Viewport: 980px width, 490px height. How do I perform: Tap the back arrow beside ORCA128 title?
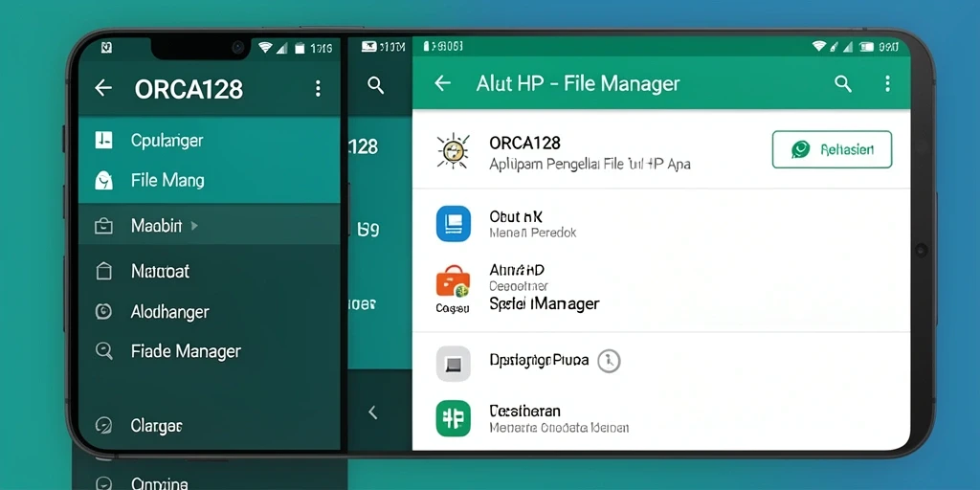pyautogui.click(x=103, y=88)
